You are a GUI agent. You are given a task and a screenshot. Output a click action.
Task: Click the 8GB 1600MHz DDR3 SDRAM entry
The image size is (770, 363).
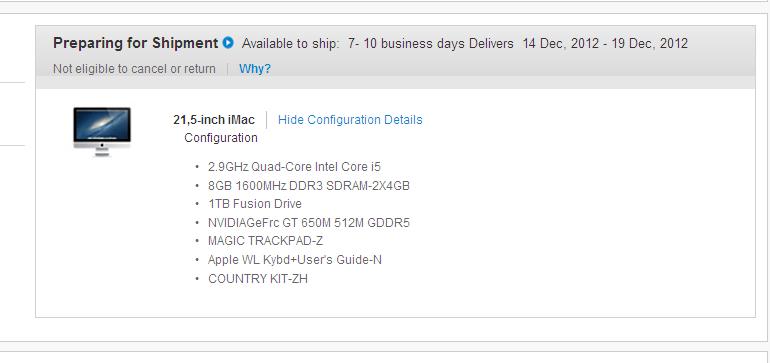pos(309,186)
